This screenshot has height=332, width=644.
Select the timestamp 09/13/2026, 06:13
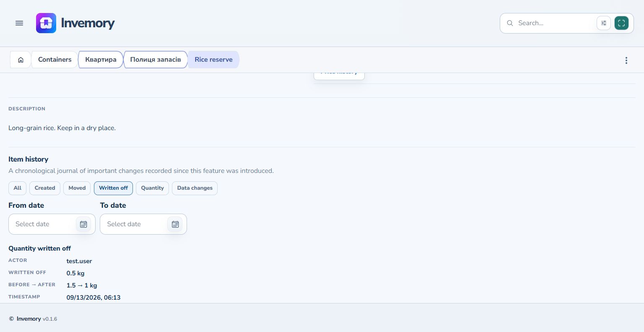(x=93, y=298)
